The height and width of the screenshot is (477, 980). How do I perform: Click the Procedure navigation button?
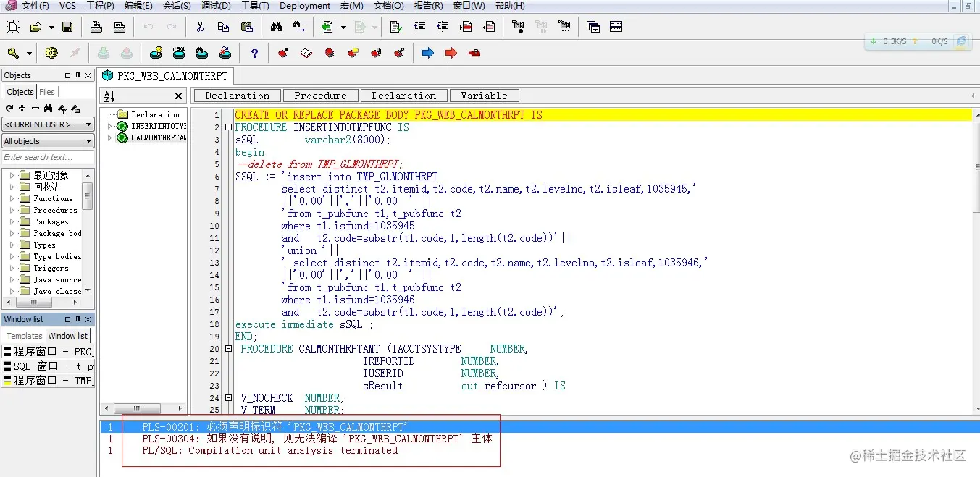(x=320, y=96)
